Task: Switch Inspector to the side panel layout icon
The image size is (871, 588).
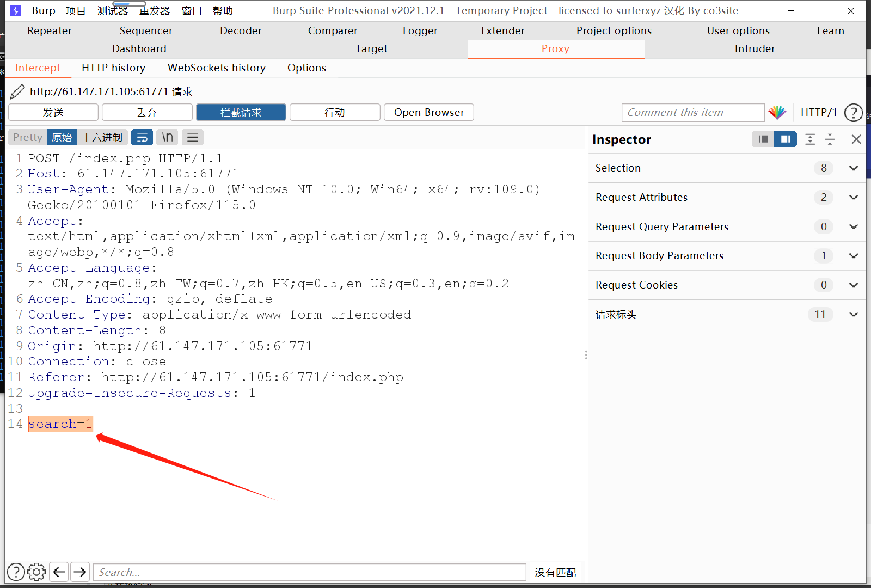Action: click(786, 139)
